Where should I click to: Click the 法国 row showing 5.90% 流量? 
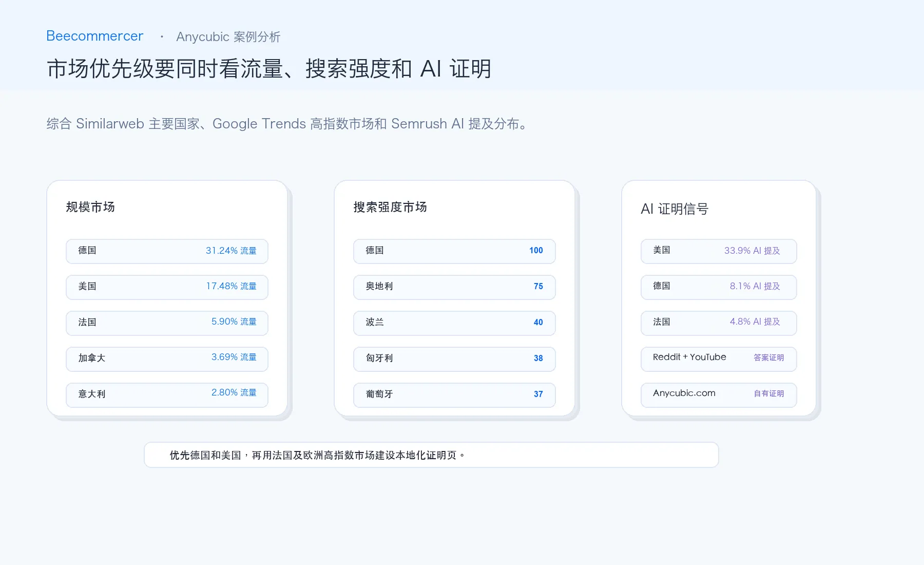167,323
